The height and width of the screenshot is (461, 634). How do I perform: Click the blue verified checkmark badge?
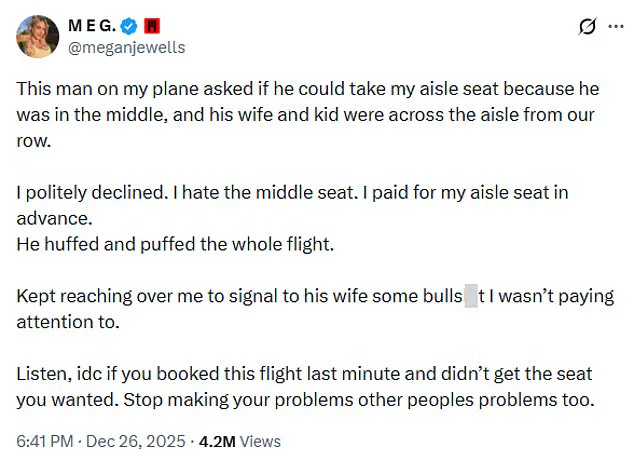coord(129,25)
